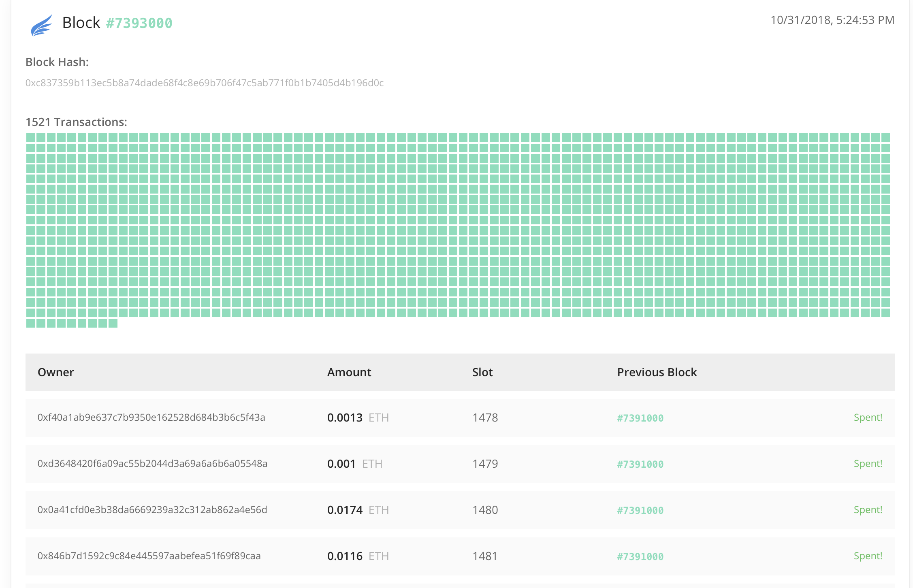Open previous block #7391000 for slot 1478

tap(640, 418)
